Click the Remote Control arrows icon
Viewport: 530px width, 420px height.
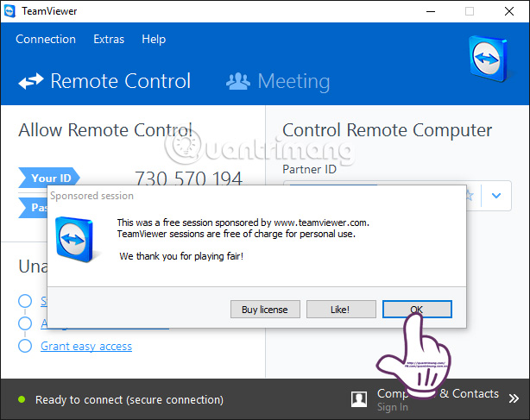click(31, 81)
